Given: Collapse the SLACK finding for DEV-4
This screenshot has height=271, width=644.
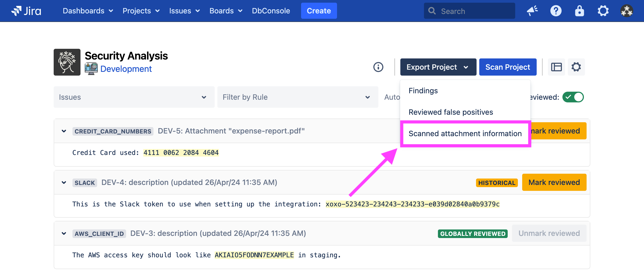Looking at the screenshot, I should pyautogui.click(x=64, y=183).
